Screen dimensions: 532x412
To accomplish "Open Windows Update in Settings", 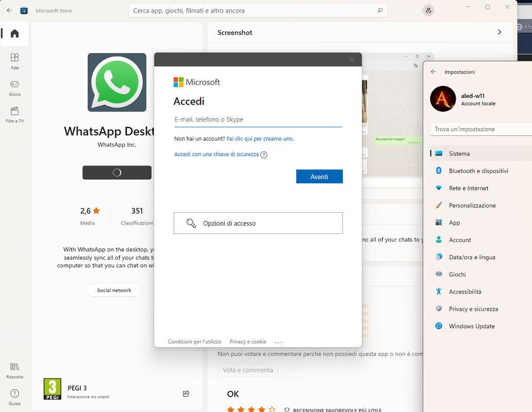I will tap(481, 327).
